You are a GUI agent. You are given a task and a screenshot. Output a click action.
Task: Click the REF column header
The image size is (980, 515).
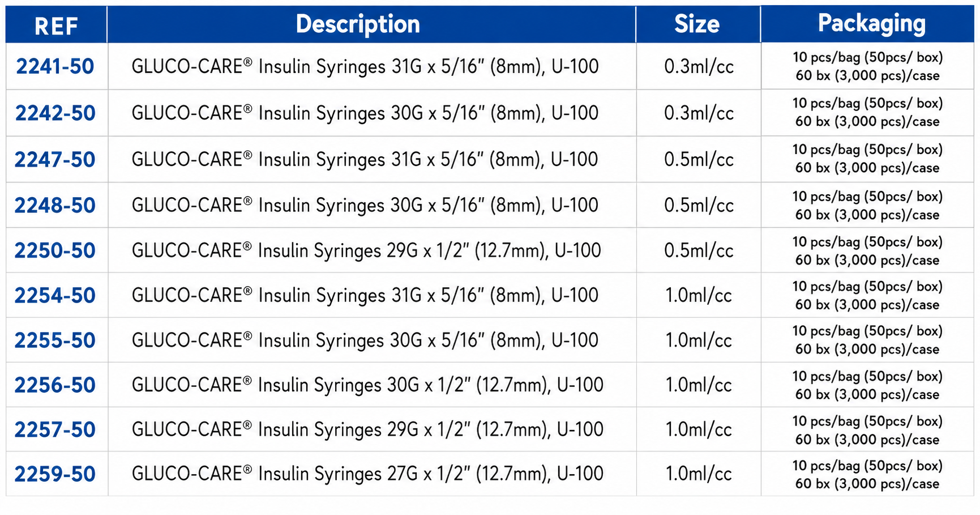coord(56,26)
